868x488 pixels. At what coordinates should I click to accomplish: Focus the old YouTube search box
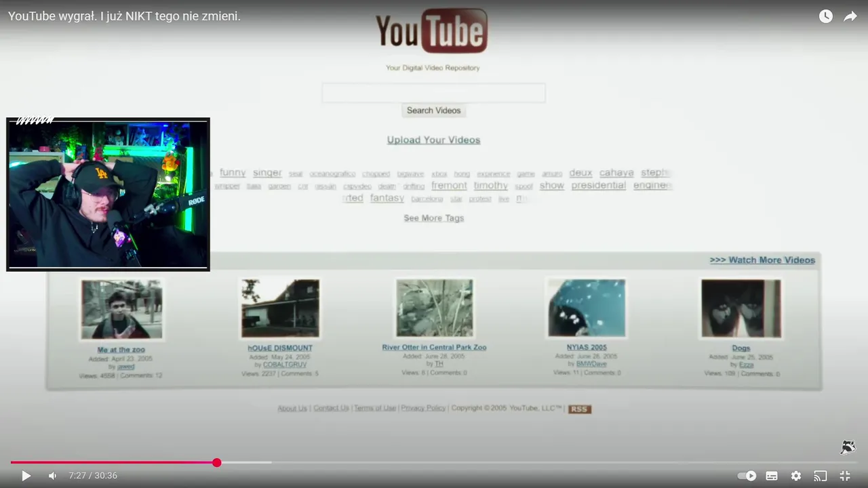coord(433,93)
